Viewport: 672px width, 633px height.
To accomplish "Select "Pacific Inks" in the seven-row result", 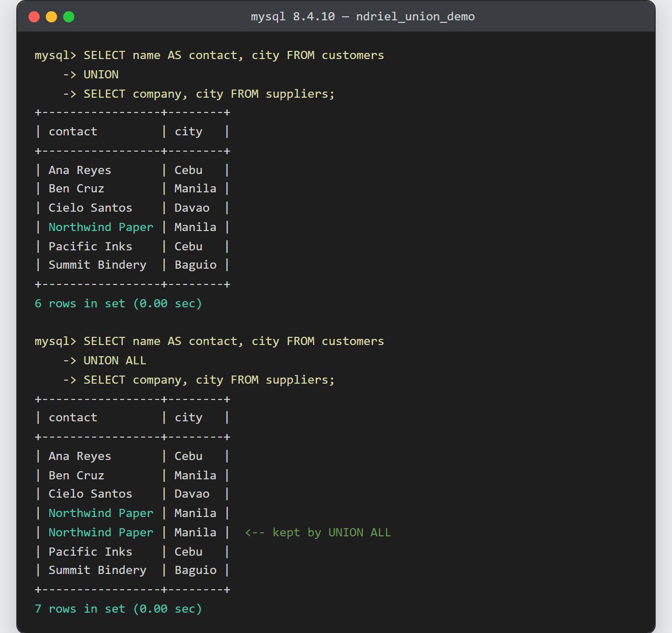I will click(91, 552).
